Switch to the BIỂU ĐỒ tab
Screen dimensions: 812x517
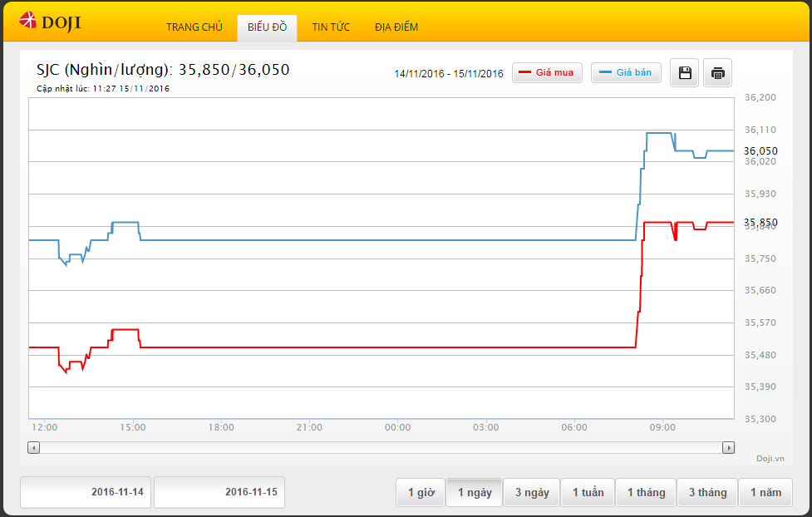click(x=268, y=27)
